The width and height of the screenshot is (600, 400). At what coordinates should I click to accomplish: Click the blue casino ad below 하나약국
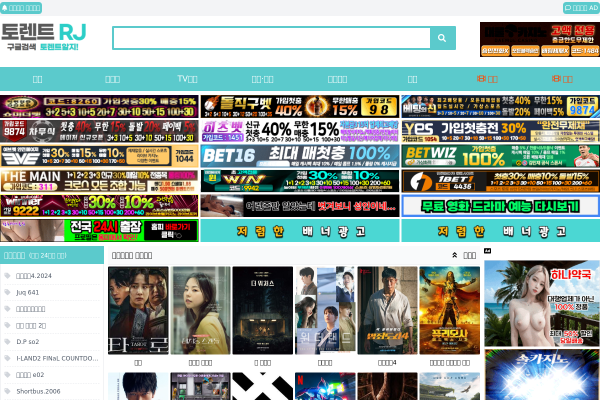pyautogui.click(x=542, y=375)
